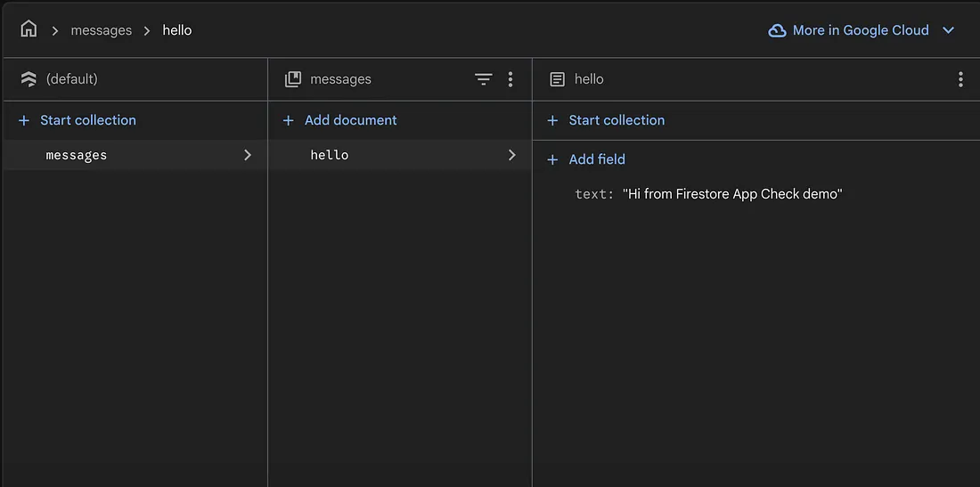980x487 pixels.
Task: Click the text field name
Action: 595,194
